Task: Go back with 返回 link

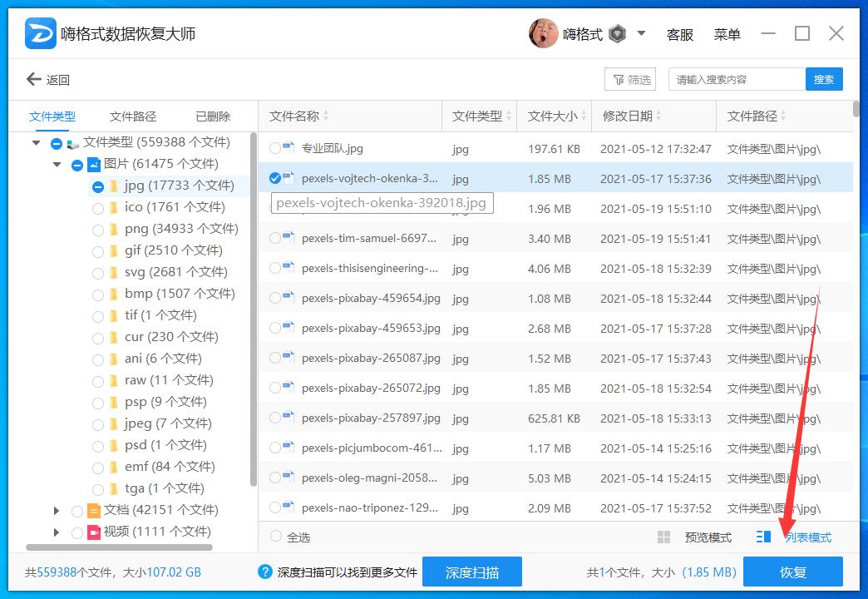Action: (x=58, y=80)
